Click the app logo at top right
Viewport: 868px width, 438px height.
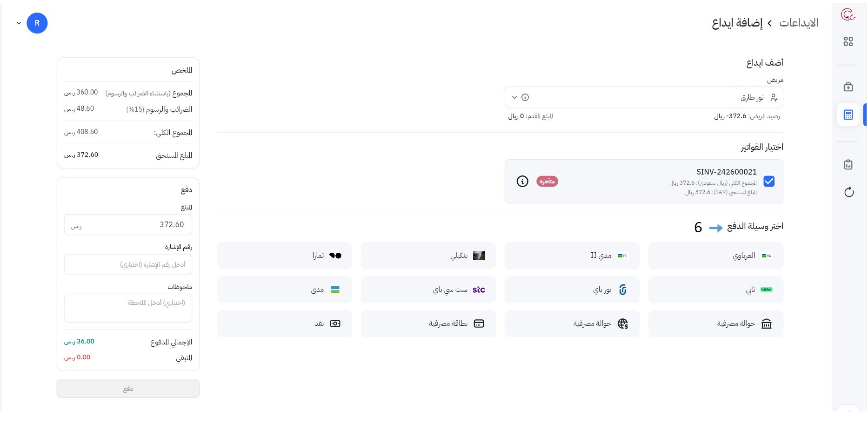tap(848, 15)
